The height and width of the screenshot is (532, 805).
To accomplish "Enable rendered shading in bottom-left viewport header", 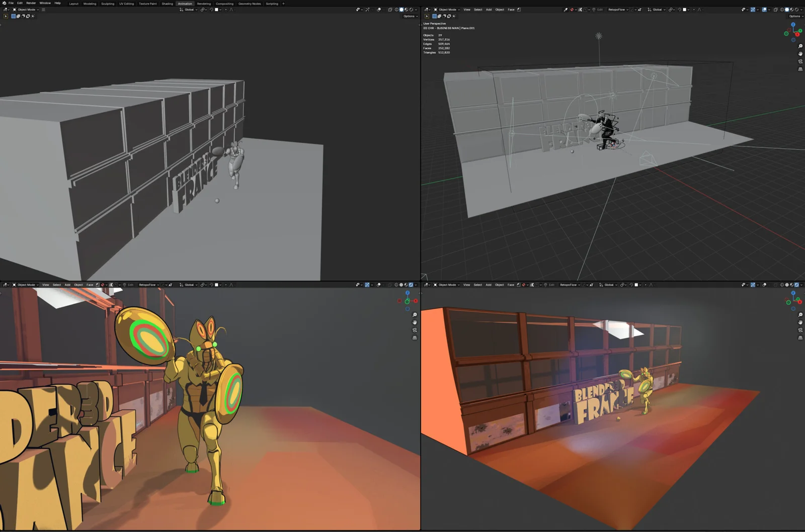I will pos(411,285).
